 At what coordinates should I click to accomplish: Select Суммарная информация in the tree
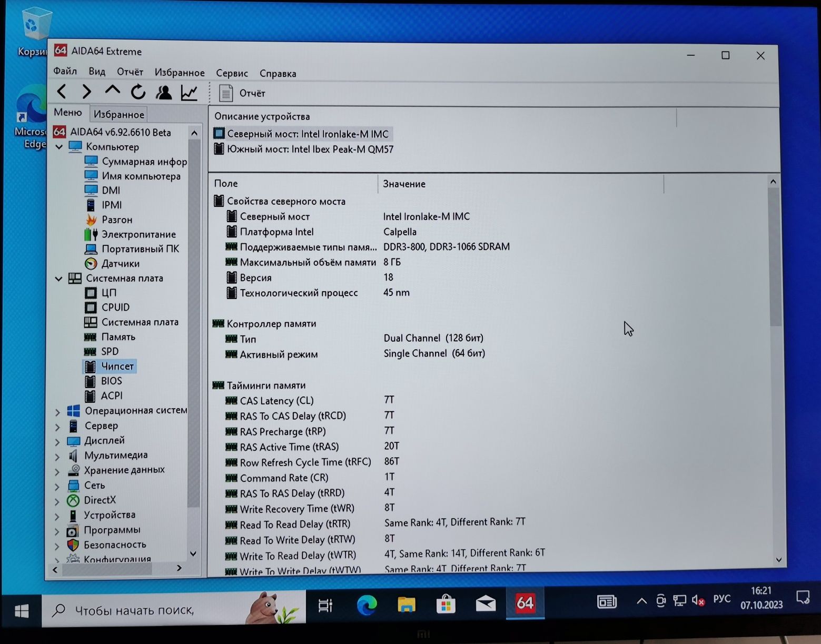[135, 161]
